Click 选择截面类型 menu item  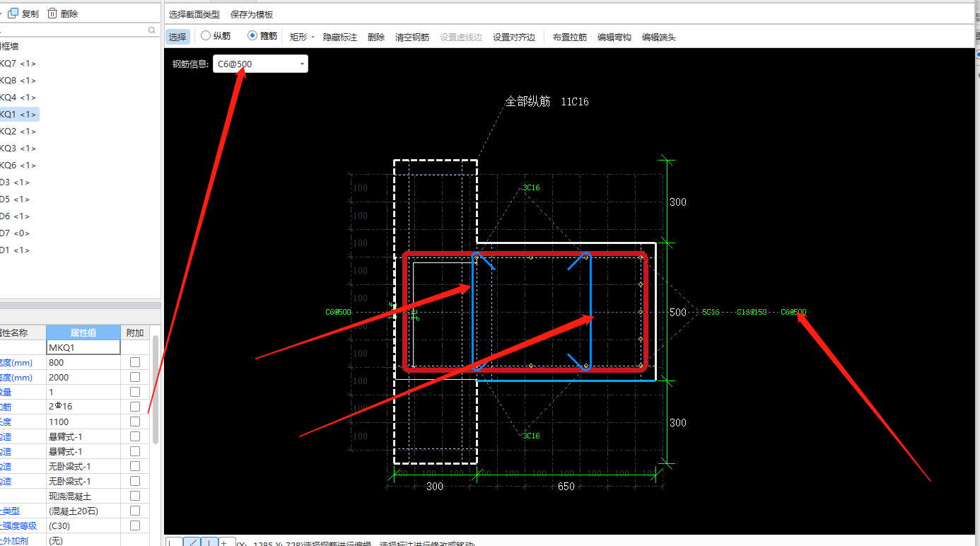[x=194, y=14]
